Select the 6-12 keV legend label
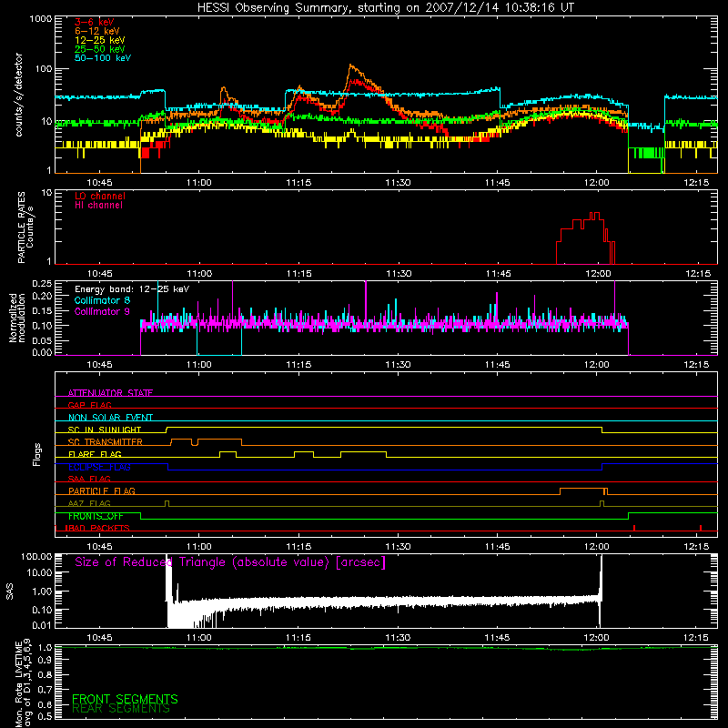Screen dimensions: 728x728 (97, 31)
